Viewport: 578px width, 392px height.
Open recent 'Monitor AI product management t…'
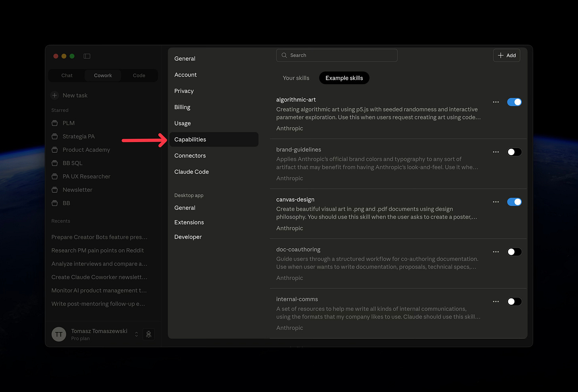[99, 290]
